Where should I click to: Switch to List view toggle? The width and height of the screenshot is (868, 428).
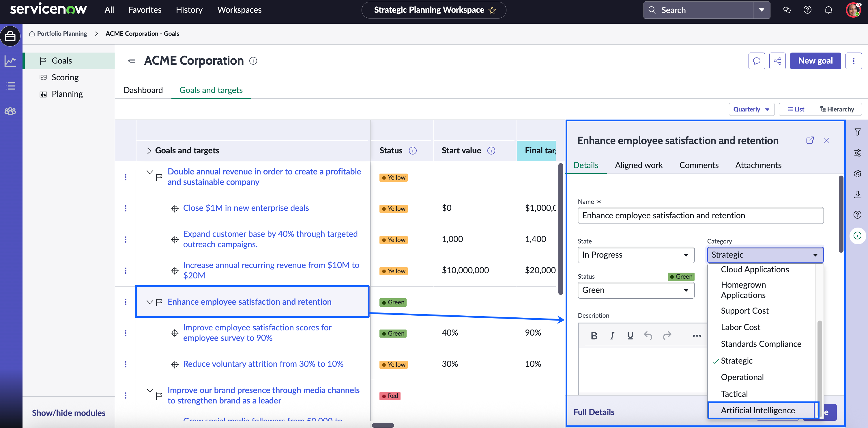click(796, 109)
